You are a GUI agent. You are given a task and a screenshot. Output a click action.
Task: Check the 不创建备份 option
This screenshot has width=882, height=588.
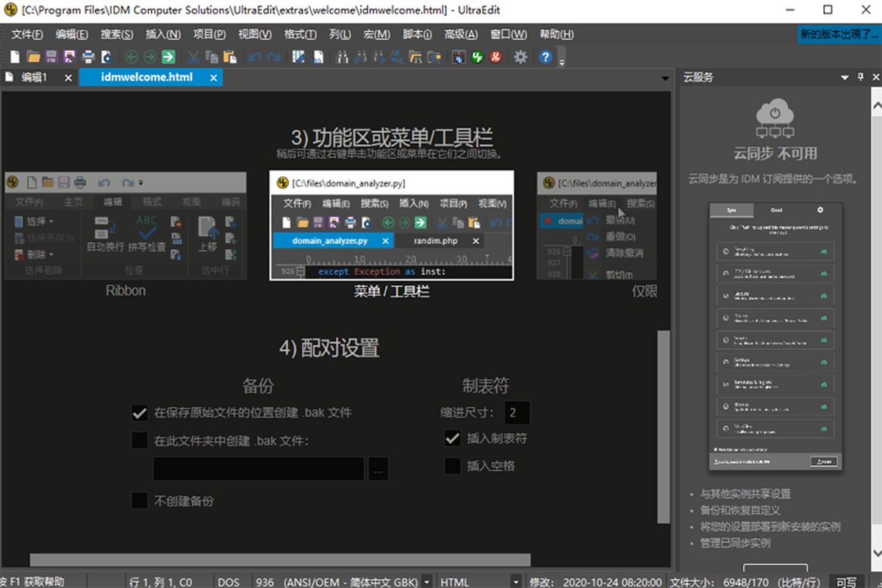[140, 501]
